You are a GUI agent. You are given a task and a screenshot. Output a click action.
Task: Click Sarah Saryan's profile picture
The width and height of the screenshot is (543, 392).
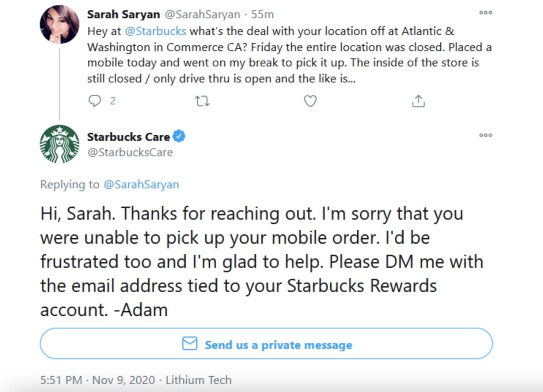(x=60, y=24)
